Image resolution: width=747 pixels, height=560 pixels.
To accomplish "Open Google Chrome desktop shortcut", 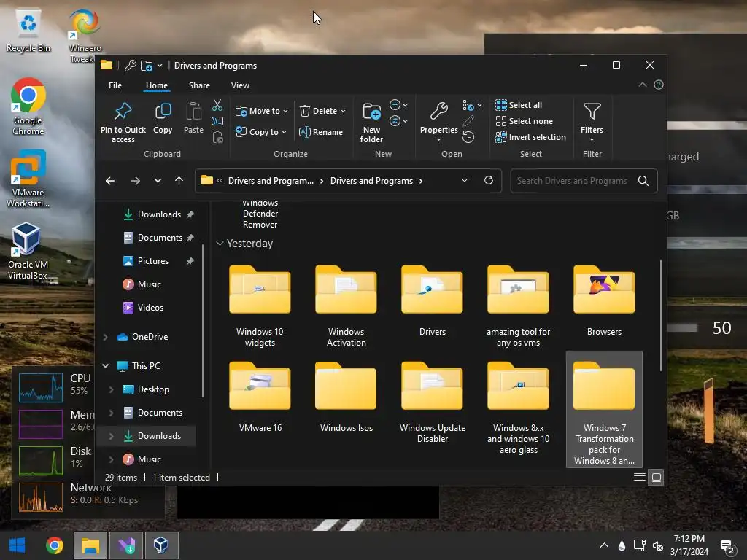I will pos(28,106).
